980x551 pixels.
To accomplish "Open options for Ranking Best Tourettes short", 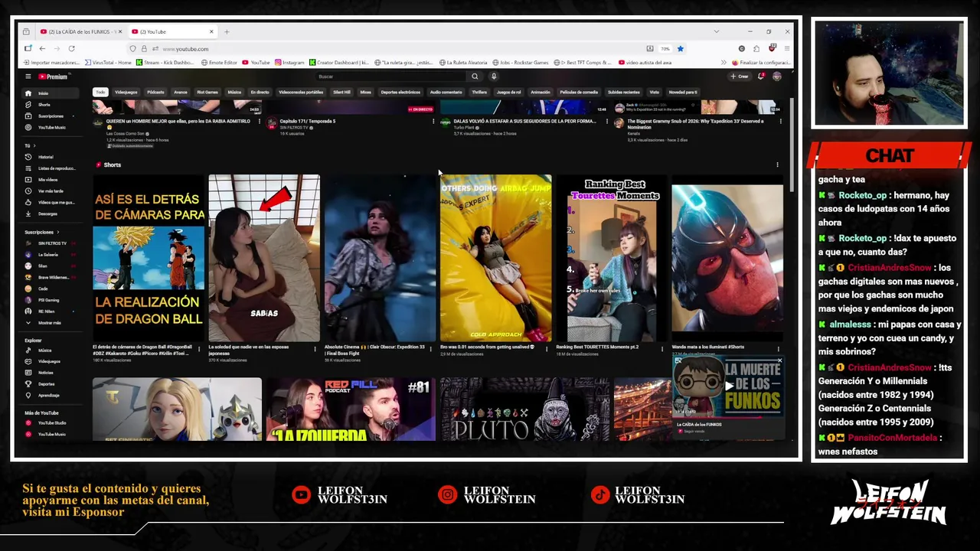I will tap(662, 349).
